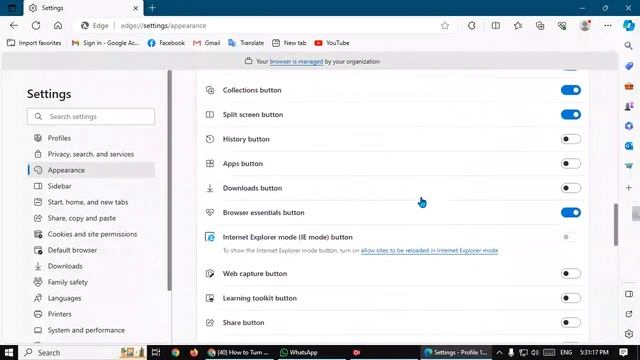Open the Games icon in sidebar
640x360 pixels.
[x=629, y=106]
